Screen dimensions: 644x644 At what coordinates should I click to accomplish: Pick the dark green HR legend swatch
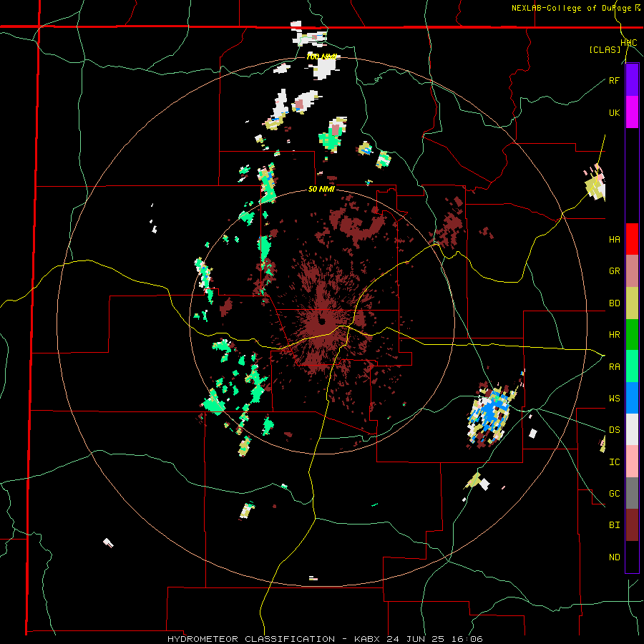tap(632, 335)
